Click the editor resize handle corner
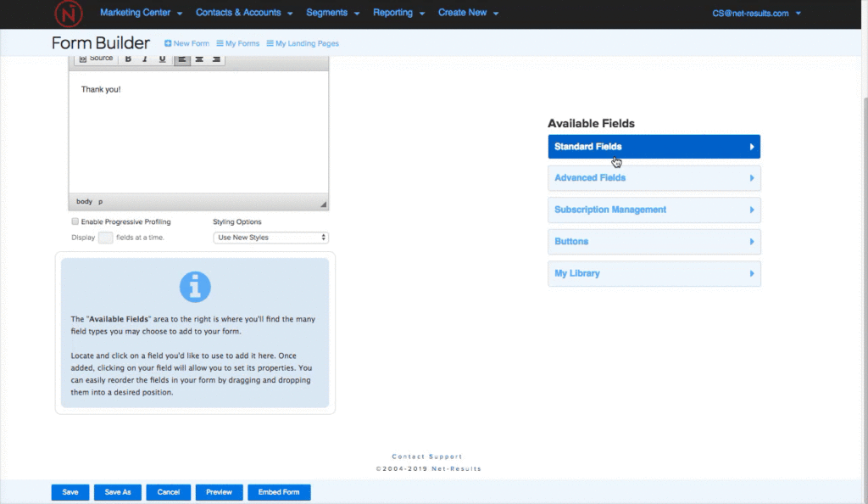This screenshot has height=504, width=868. click(323, 204)
